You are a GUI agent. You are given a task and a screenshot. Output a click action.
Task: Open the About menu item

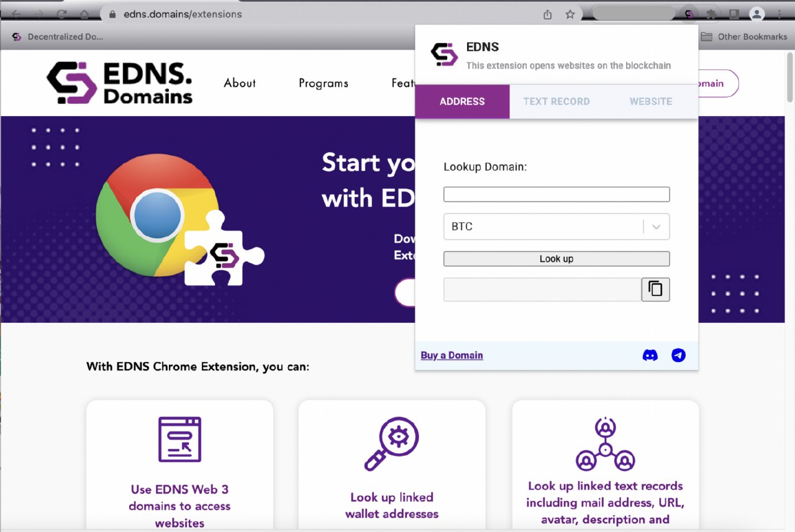(x=240, y=83)
